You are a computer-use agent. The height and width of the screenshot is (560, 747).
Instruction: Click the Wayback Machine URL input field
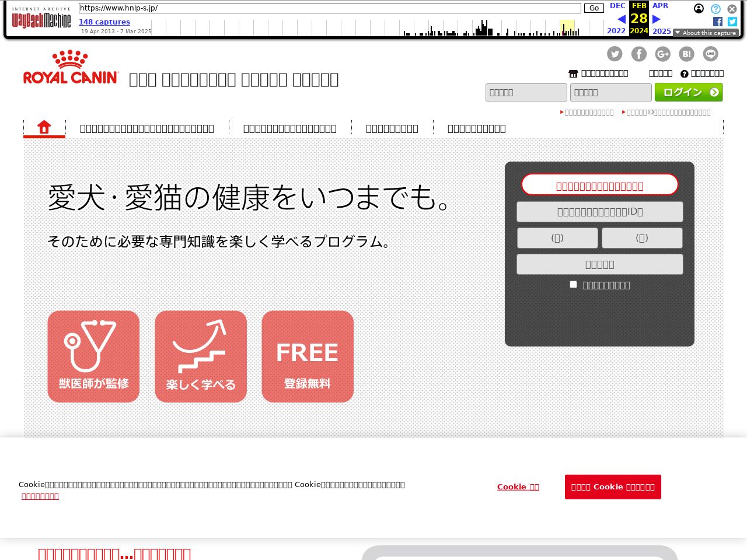[330, 8]
